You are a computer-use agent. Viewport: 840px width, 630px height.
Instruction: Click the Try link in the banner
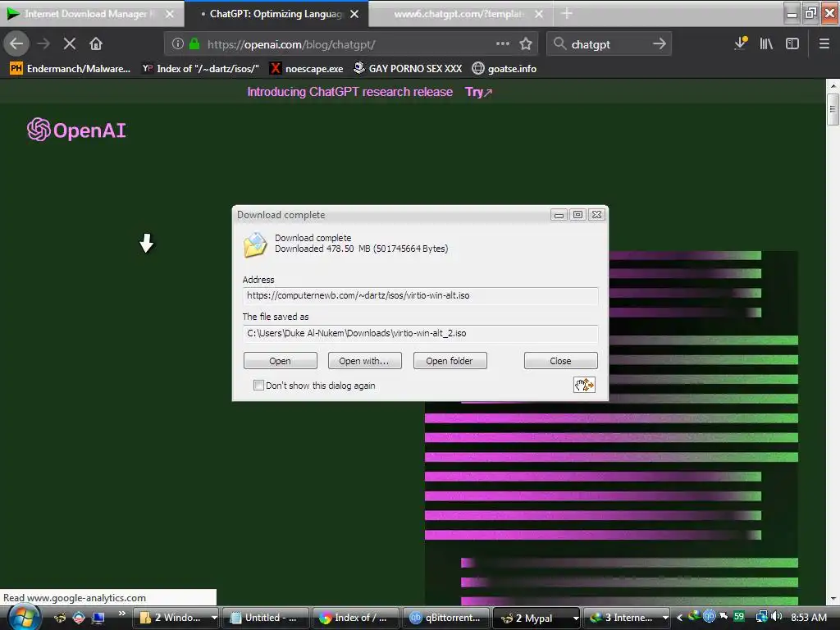coord(478,92)
